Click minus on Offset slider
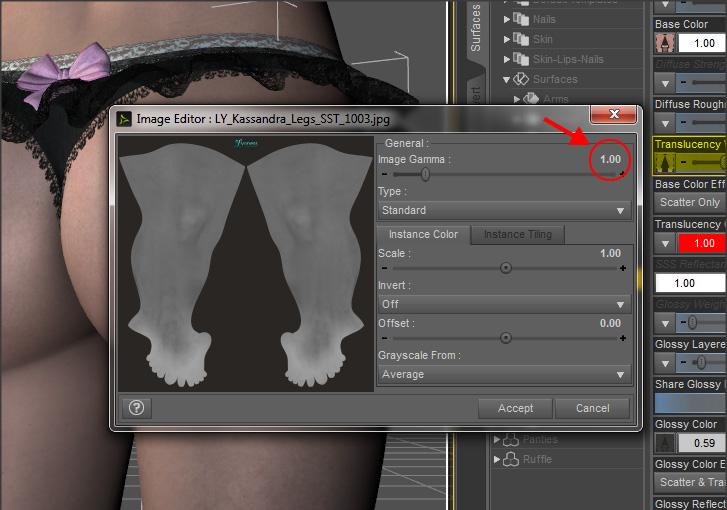The width and height of the screenshot is (727, 510). [384, 338]
